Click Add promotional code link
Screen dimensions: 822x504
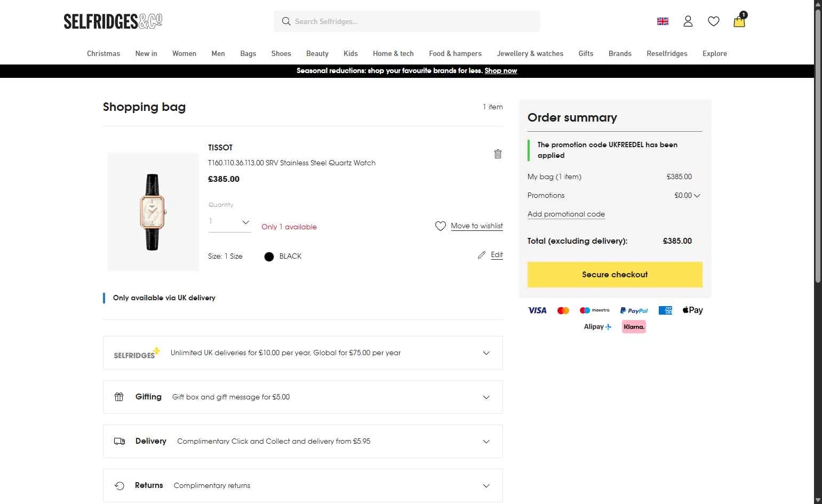coord(566,214)
